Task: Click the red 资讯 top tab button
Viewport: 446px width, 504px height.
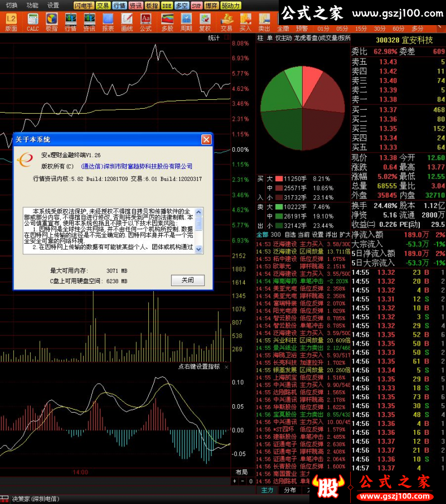Action: [135, 6]
